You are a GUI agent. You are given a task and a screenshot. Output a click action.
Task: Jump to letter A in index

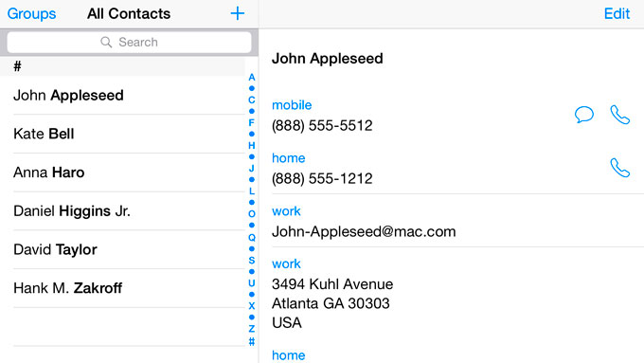click(252, 78)
